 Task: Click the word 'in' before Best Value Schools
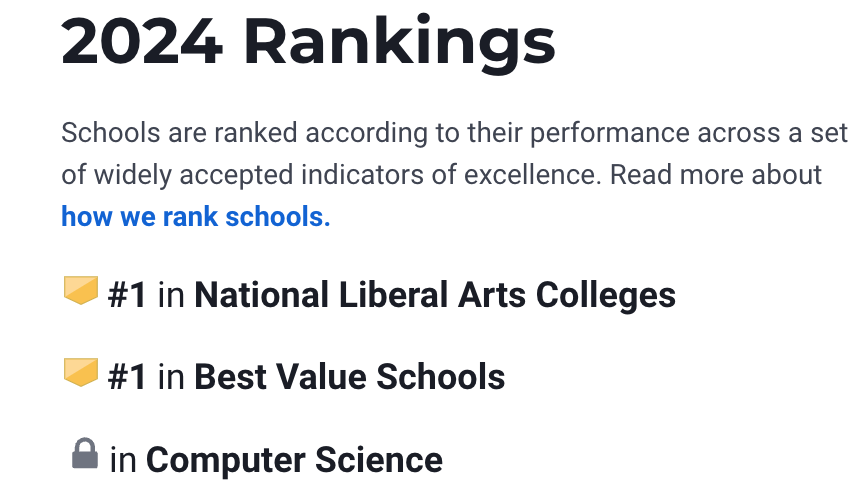pos(171,377)
